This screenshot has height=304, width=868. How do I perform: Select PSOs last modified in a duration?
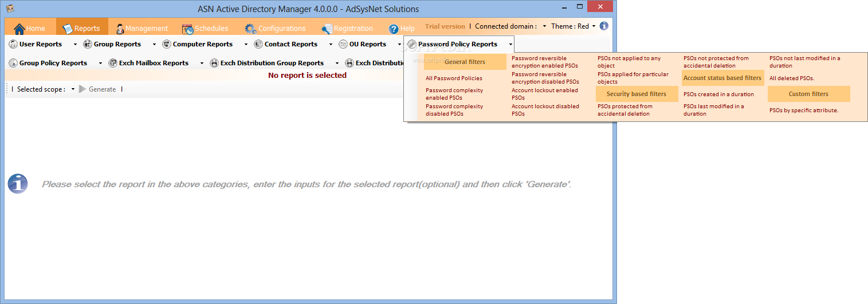(x=714, y=110)
